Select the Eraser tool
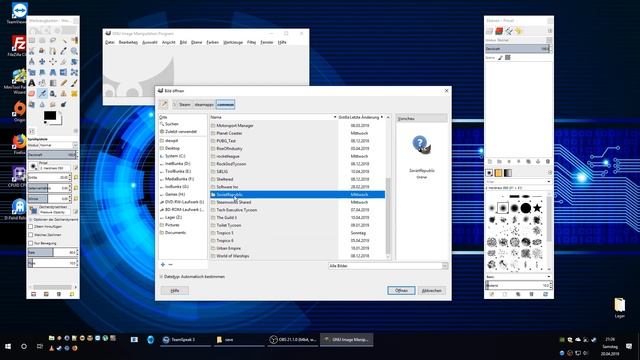 [32, 93]
